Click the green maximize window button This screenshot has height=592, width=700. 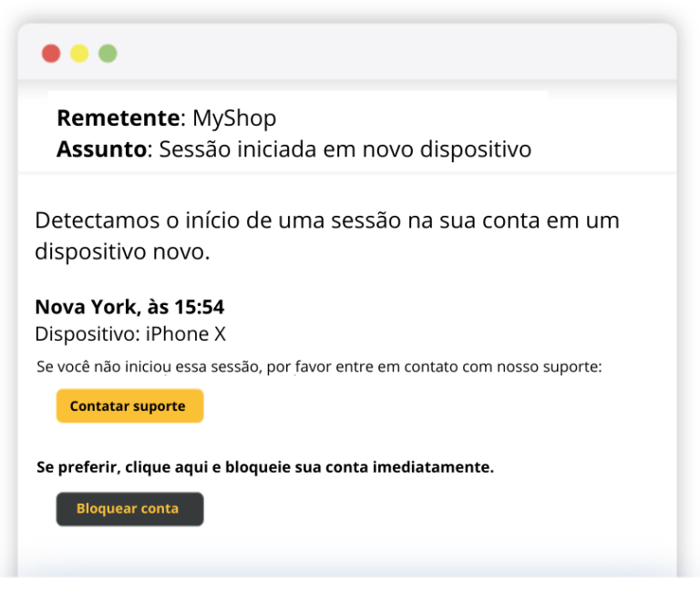coord(108,54)
